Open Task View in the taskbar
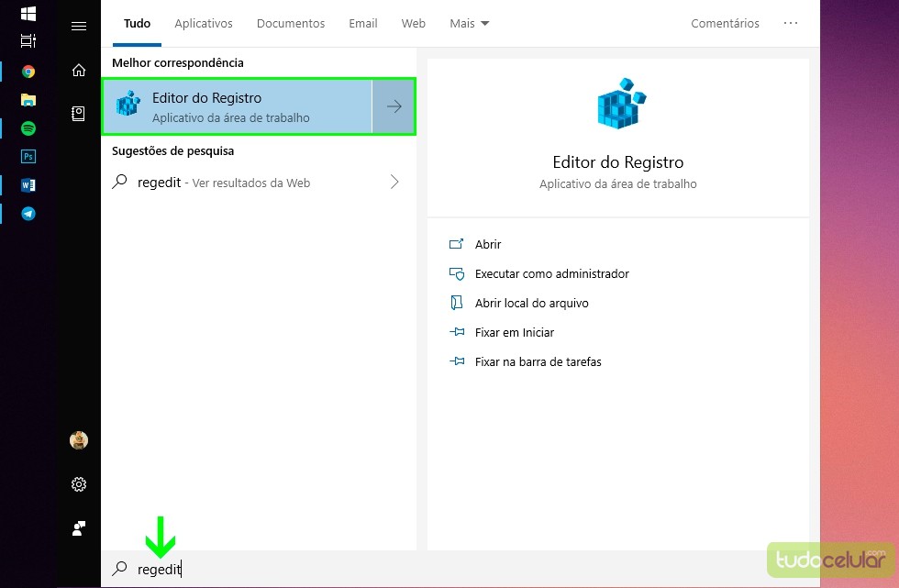Viewport: 899px width, 588px height. pyautogui.click(x=28, y=41)
